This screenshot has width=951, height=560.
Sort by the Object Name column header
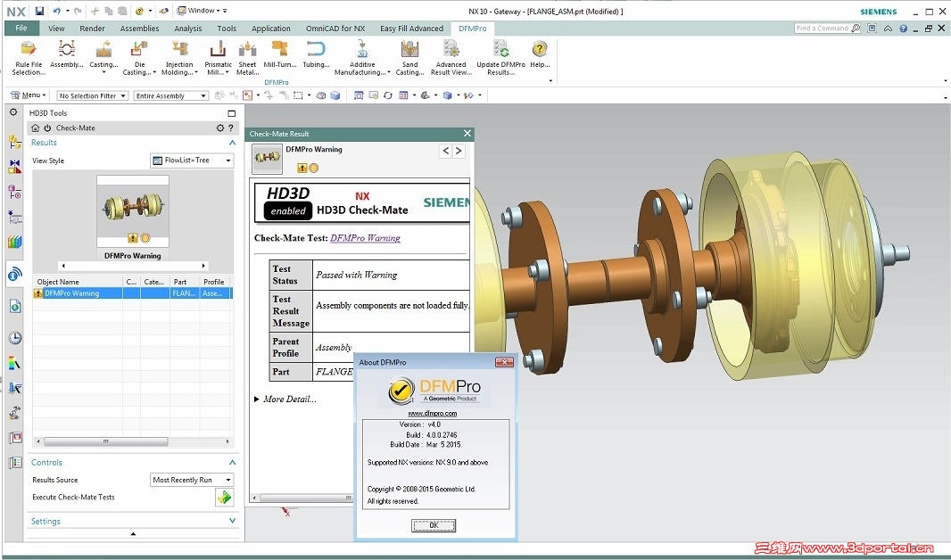[x=78, y=282]
